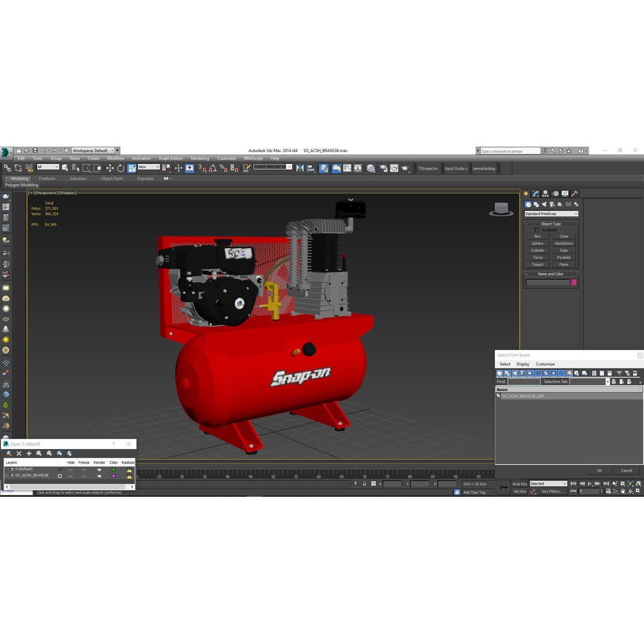Screen dimensions: 644x644
Task: Click Bind to Space Warp tool
Action: (29, 168)
